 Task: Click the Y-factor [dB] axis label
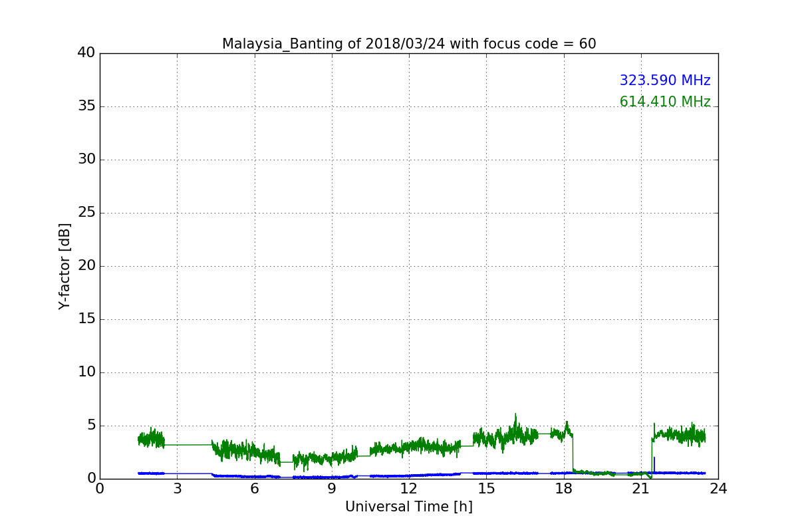(x=65, y=266)
